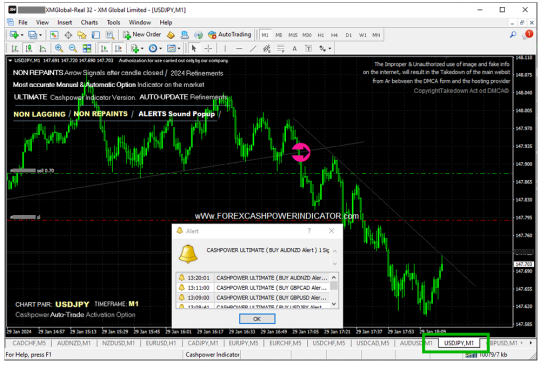Switch to the EURJPY,M5 chart tab
The height and width of the screenshot is (369, 540).
(243, 343)
